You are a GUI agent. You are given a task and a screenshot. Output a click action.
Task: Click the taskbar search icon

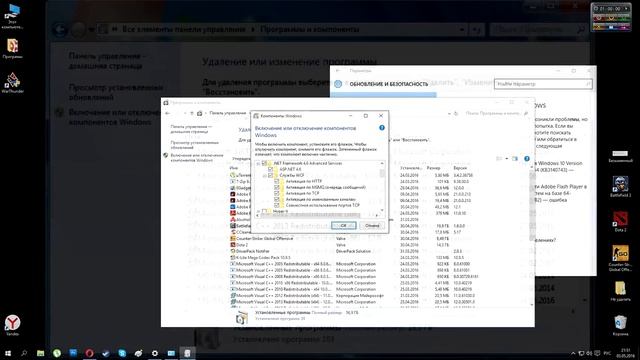(x=24, y=353)
